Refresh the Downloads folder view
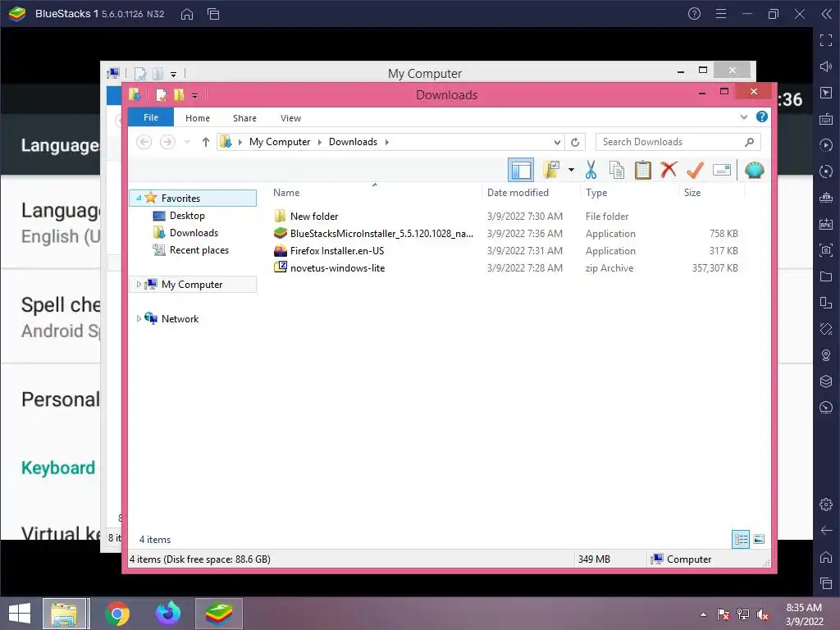The width and height of the screenshot is (840, 630). point(575,142)
